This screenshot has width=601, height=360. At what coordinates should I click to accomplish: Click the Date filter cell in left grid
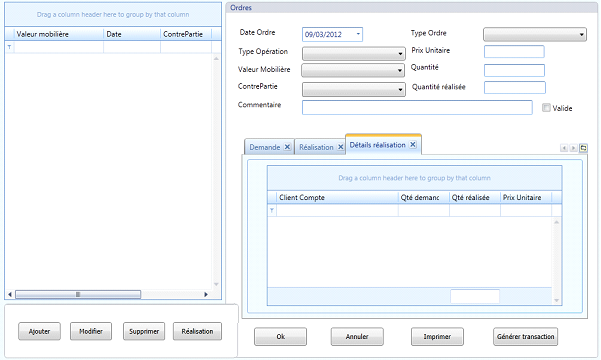pos(132,47)
